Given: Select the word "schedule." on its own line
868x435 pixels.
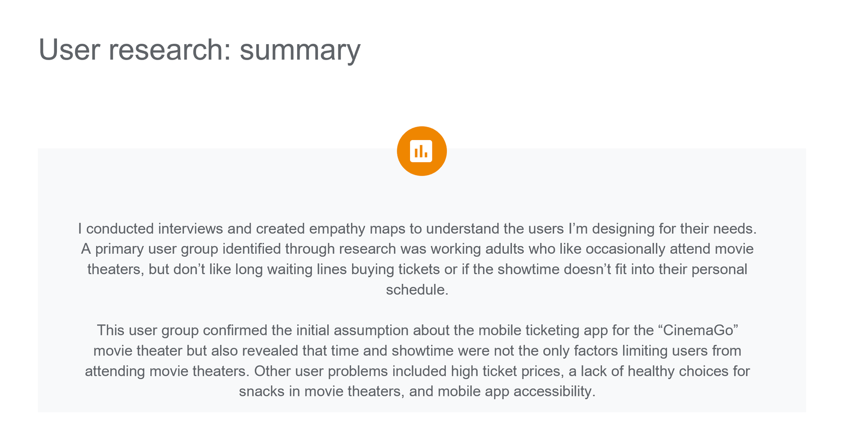Looking at the screenshot, I should click(x=417, y=290).
